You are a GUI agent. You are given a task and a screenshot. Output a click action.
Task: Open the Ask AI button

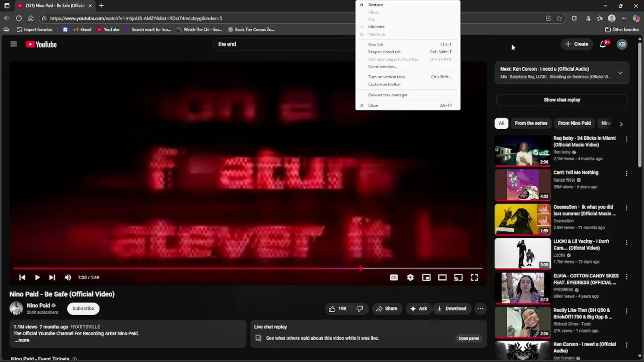419,309
